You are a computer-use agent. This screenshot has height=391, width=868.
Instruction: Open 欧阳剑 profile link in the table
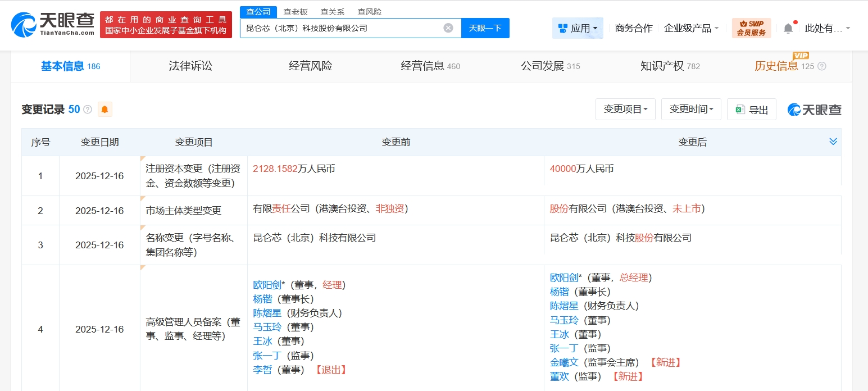tap(268, 285)
